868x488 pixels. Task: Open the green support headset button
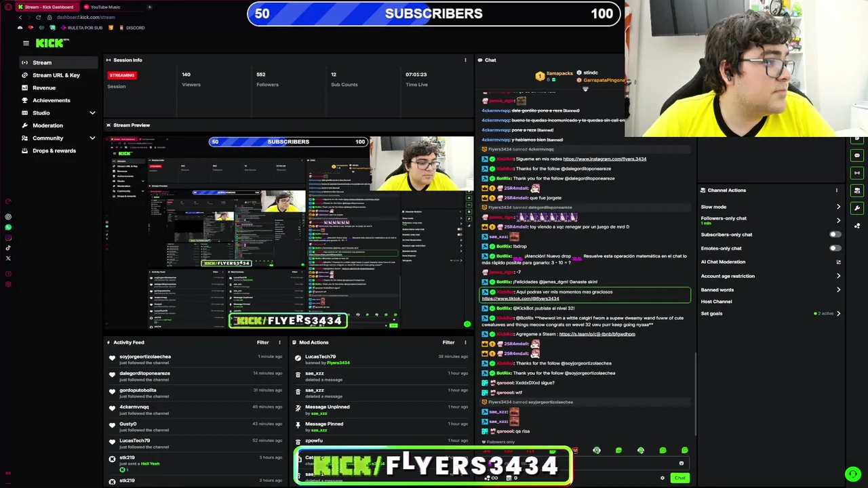[x=852, y=474]
